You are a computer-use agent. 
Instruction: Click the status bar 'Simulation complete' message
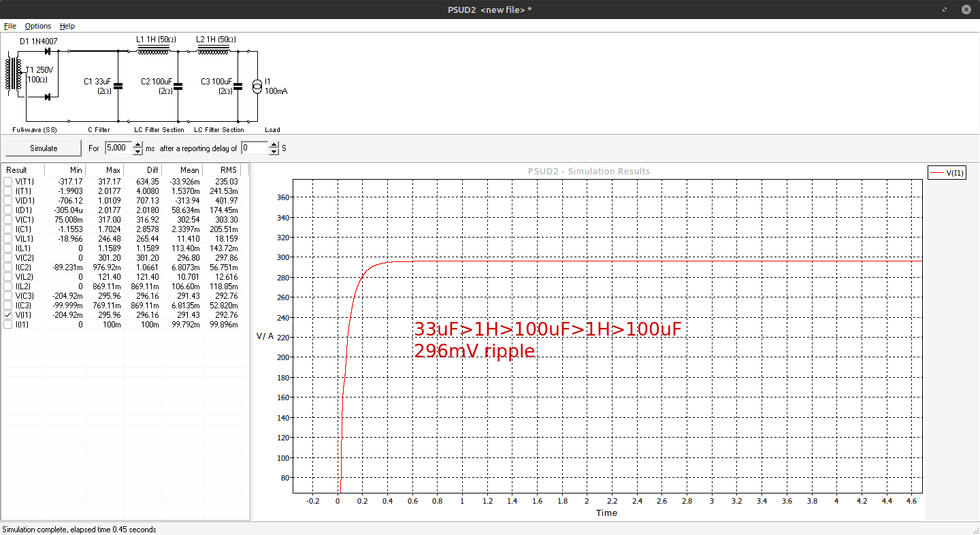[79, 529]
